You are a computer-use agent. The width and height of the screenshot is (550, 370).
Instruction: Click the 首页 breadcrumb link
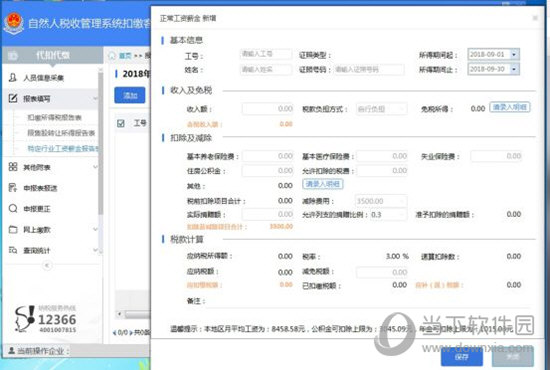(125, 55)
